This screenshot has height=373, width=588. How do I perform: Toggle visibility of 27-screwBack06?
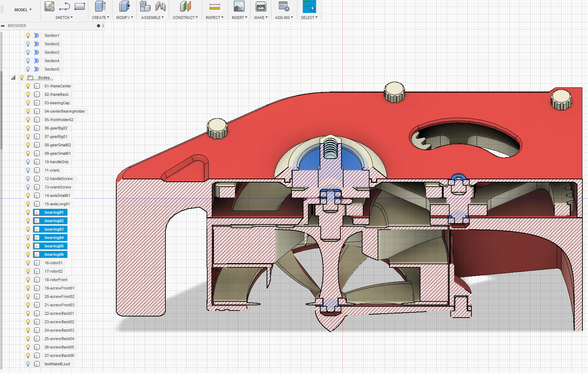[x=28, y=355]
